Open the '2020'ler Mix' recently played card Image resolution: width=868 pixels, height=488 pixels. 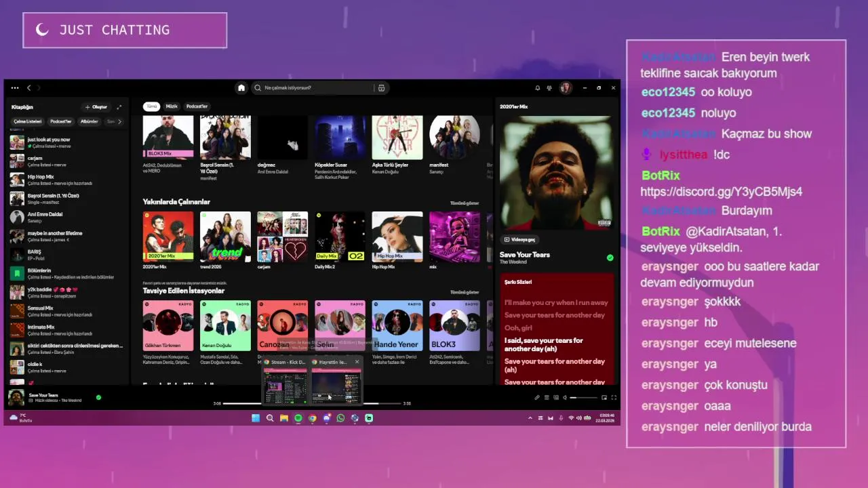click(168, 241)
